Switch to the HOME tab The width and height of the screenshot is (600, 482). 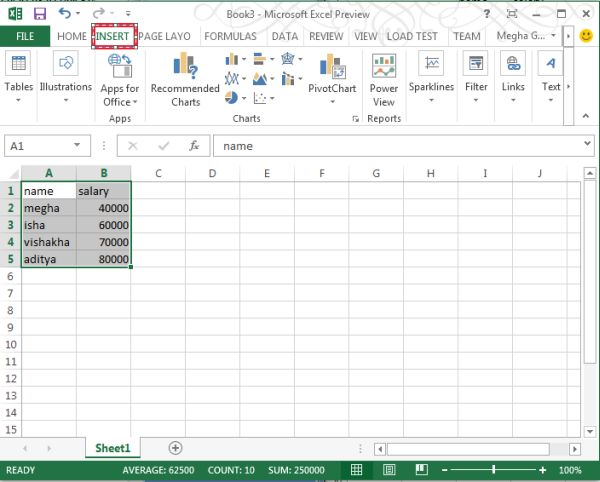(72, 36)
